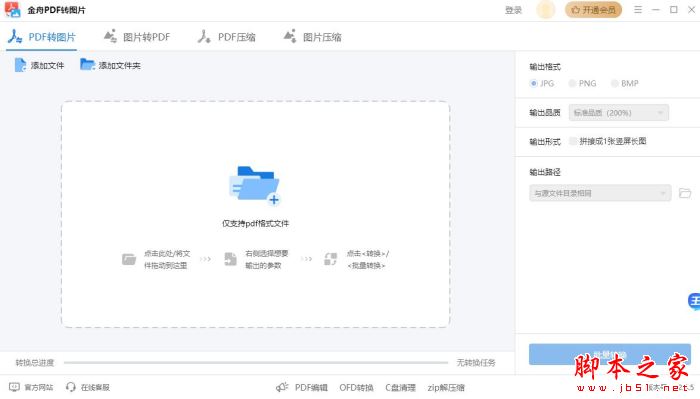Click the 图片压缩 tab icon
700x399 pixels.
pyautogui.click(x=290, y=36)
